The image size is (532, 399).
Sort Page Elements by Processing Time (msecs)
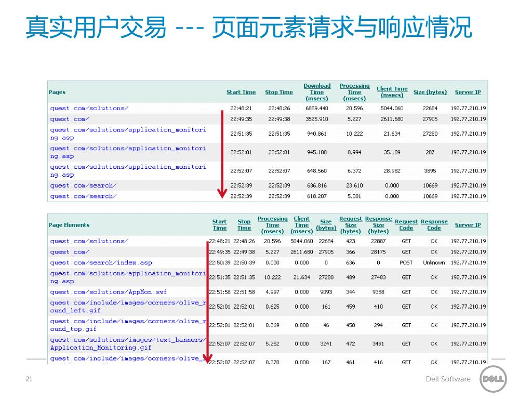(x=272, y=224)
